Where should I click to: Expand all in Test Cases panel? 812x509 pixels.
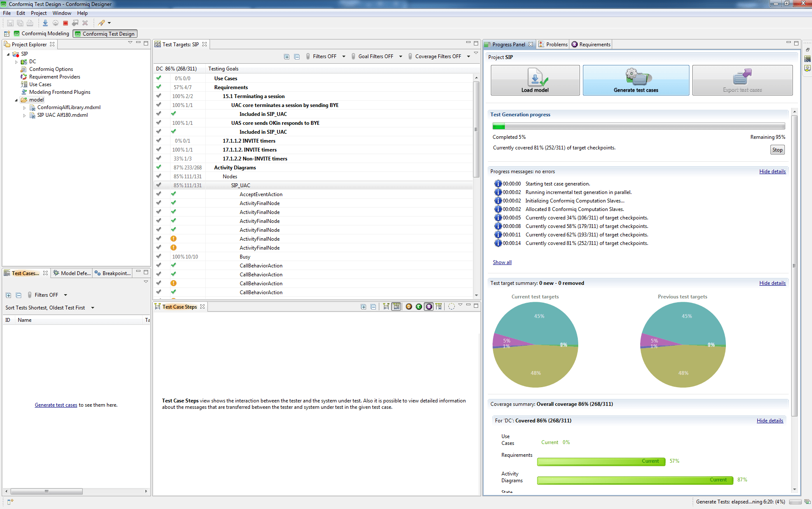[x=8, y=295]
